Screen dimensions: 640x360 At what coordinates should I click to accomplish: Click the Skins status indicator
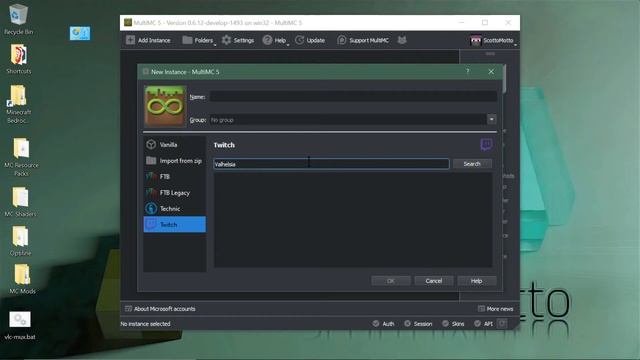453,324
